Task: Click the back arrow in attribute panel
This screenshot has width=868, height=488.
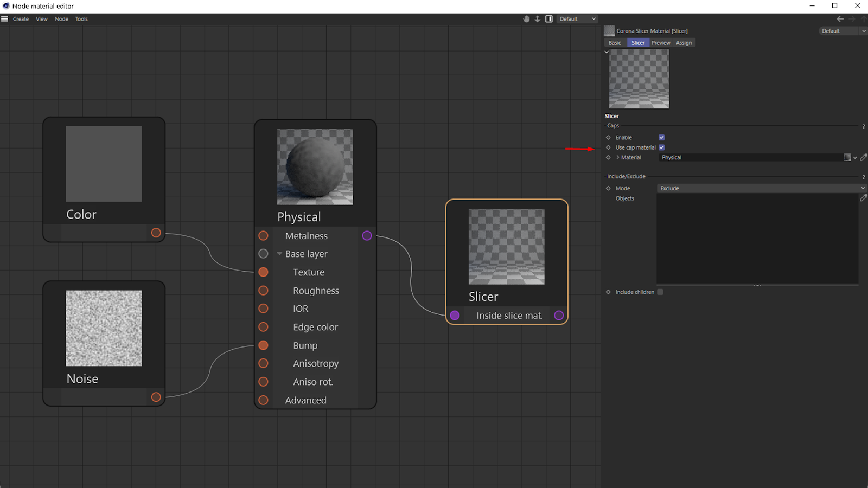Action: click(x=840, y=19)
